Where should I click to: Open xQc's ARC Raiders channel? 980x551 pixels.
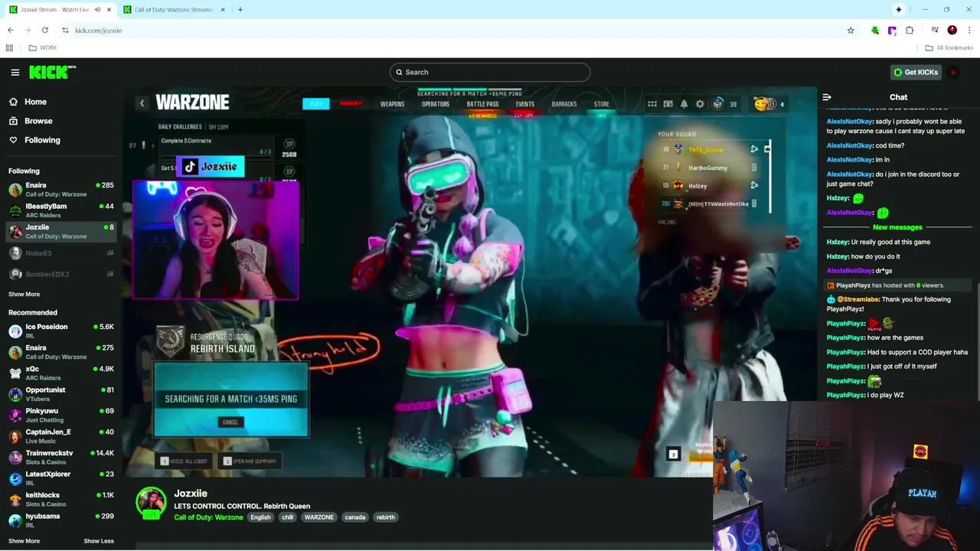(x=61, y=373)
